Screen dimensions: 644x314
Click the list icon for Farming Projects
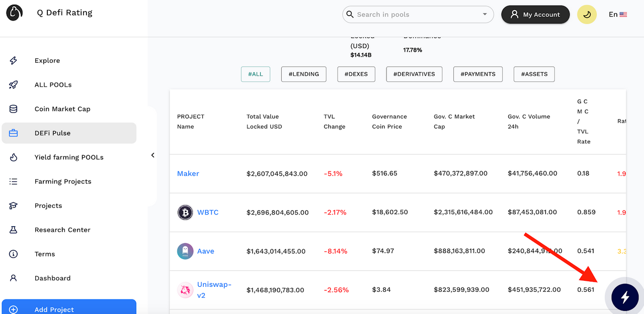click(14, 181)
